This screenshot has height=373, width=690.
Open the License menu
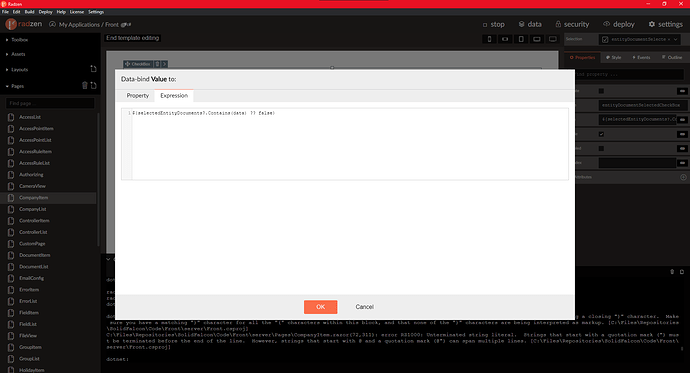(77, 12)
